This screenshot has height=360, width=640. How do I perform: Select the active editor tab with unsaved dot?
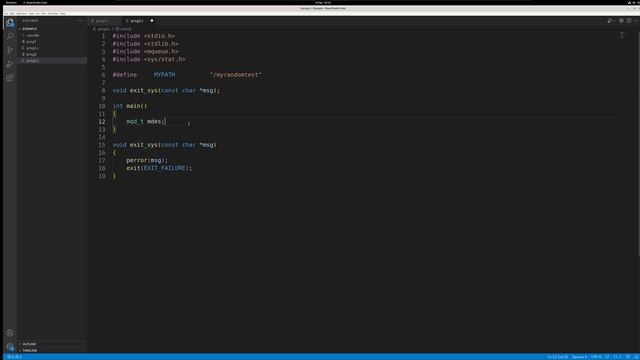point(139,20)
